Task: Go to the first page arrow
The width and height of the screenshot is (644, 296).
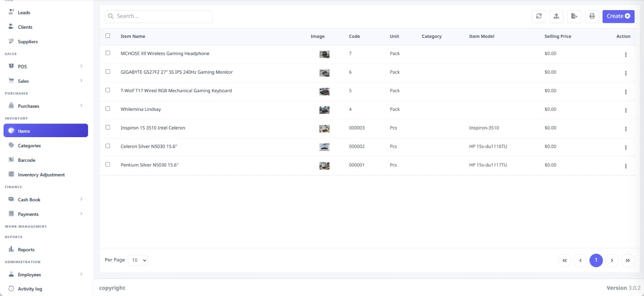Action: coord(564,260)
